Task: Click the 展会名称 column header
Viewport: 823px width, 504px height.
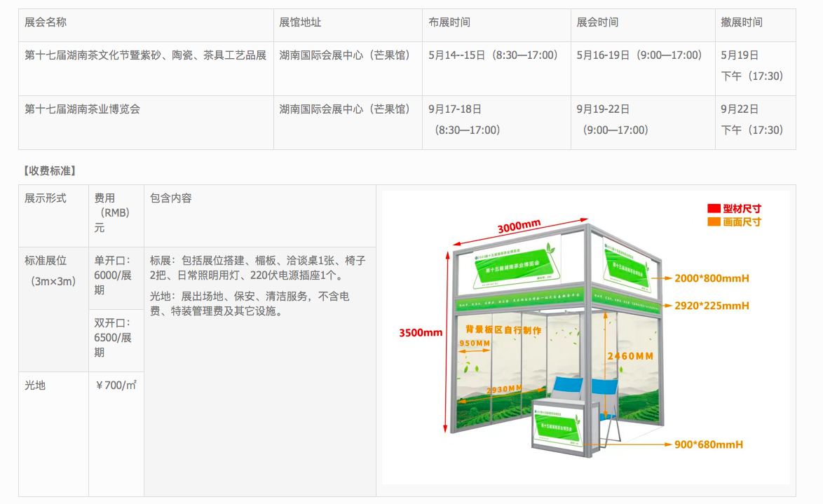Action: click(x=146, y=25)
